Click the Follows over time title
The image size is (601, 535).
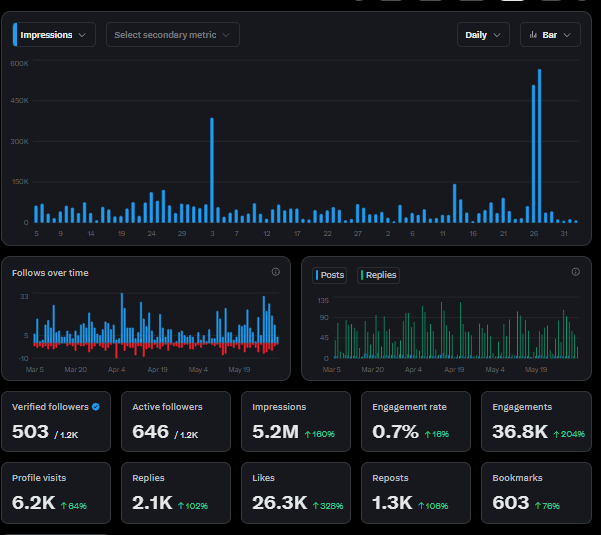click(x=50, y=273)
